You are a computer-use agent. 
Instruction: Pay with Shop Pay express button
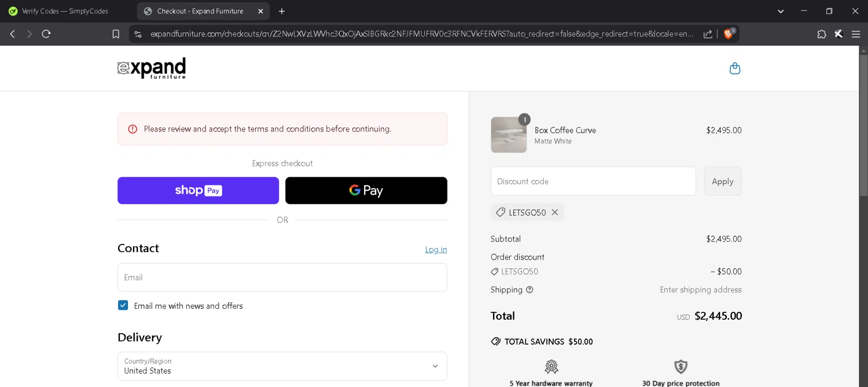pos(198,191)
